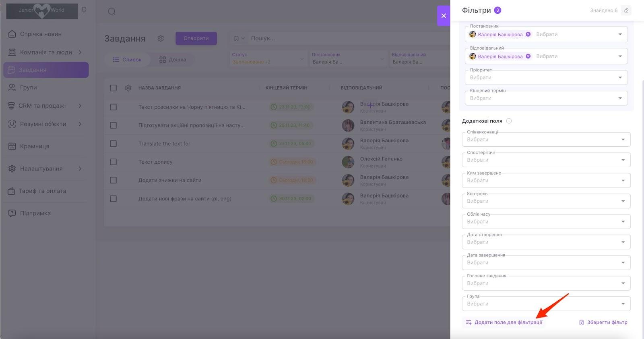Expand Налаштування menu
This screenshot has width=644, height=339.
[x=45, y=168]
